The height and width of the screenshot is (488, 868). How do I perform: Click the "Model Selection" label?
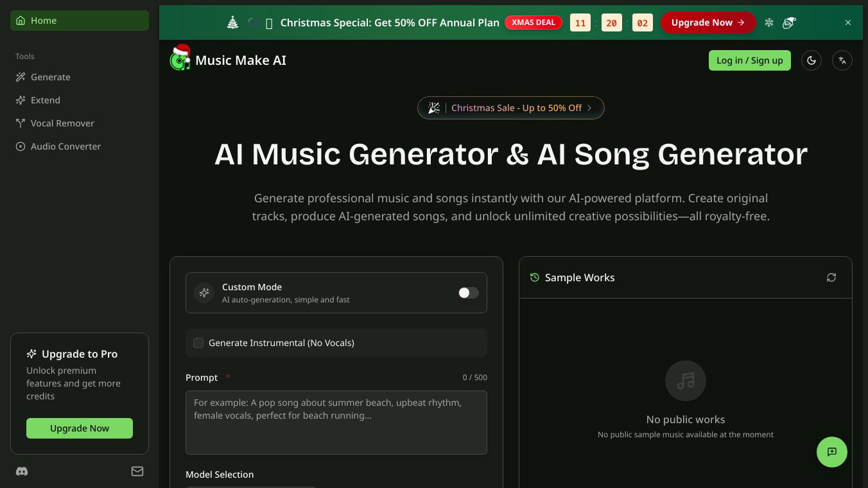click(220, 475)
